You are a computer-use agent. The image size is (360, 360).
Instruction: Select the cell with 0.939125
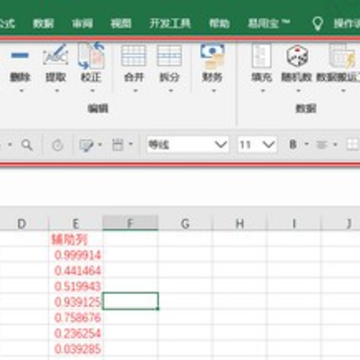pyautogui.click(x=76, y=302)
